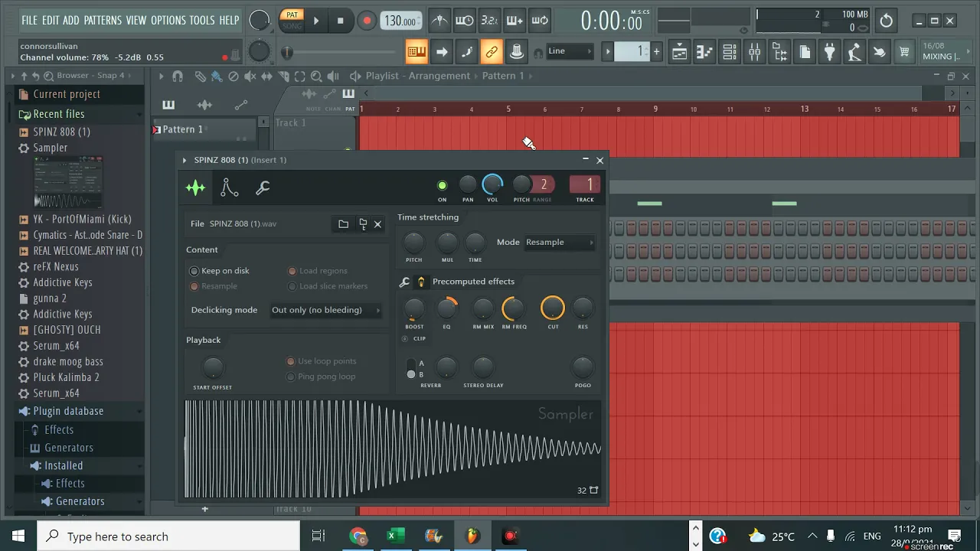The width and height of the screenshot is (980, 551).
Task: Toggle Keep on disk option
Action: pyautogui.click(x=220, y=271)
